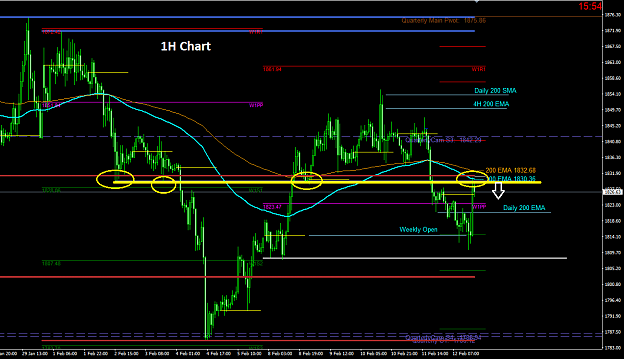Click the 4 Feb 17:00 time label
The image size is (625, 360).
pyautogui.click(x=218, y=353)
